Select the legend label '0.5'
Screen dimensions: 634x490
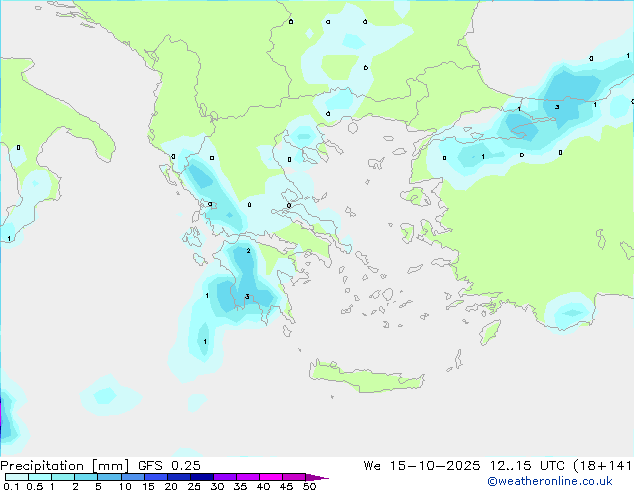tap(35, 486)
